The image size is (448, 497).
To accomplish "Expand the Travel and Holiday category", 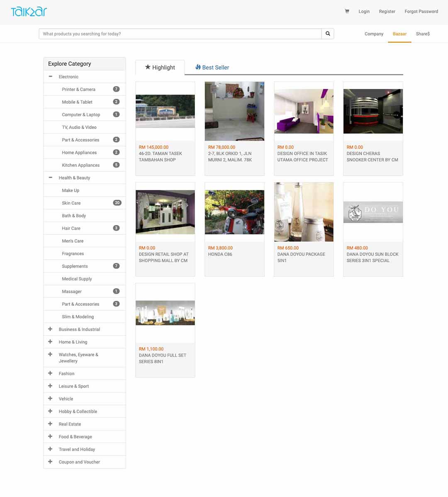I will coord(50,449).
